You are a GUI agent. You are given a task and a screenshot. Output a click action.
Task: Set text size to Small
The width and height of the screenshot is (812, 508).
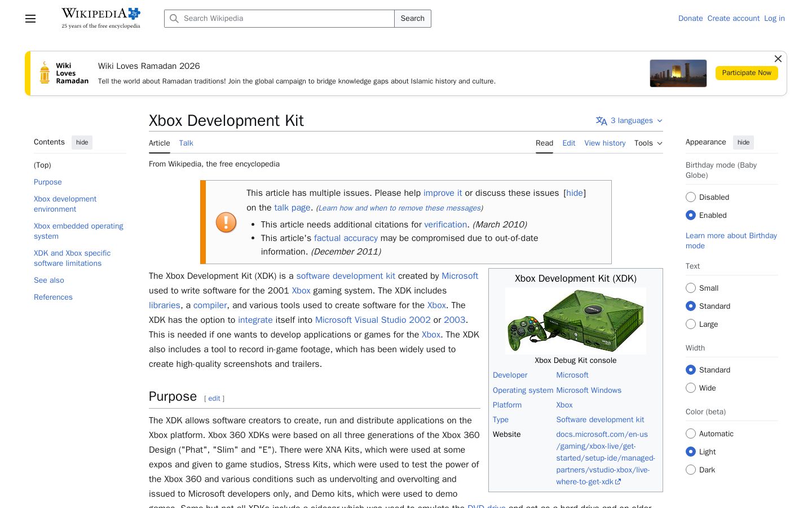[691, 288]
